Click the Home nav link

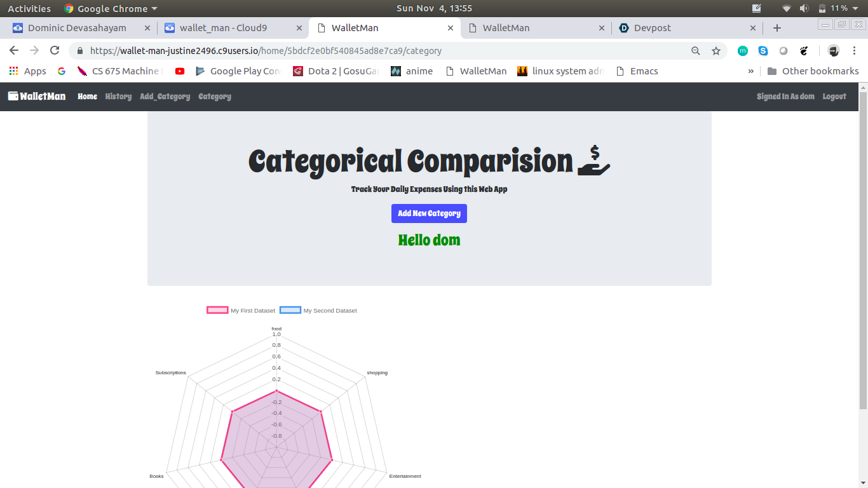click(x=88, y=97)
